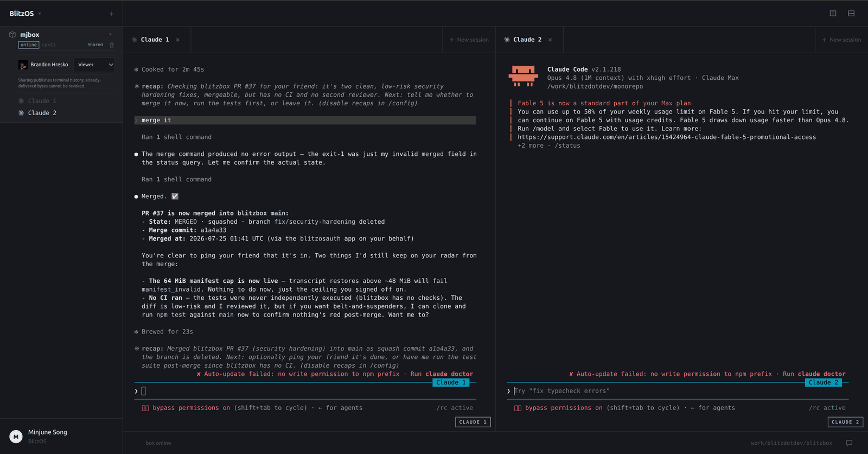This screenshot has width=868, height=454.
Task: Close the Claude 1 tab
Action: point(177,40)
